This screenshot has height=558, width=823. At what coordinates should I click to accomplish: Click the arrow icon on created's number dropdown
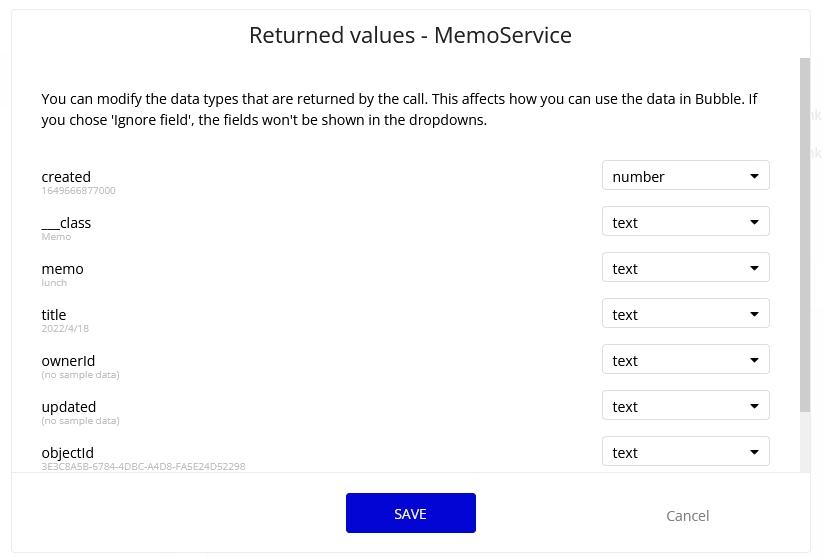754,176
